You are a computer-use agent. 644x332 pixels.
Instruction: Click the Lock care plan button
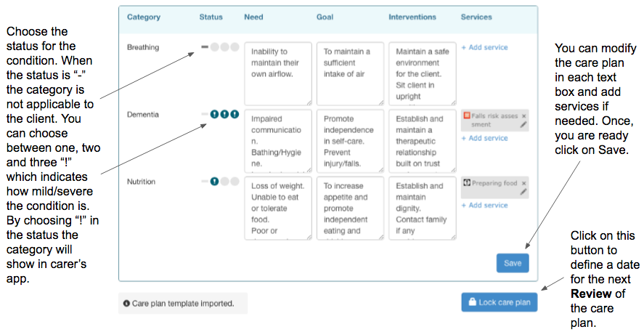(x=499, y=302)
